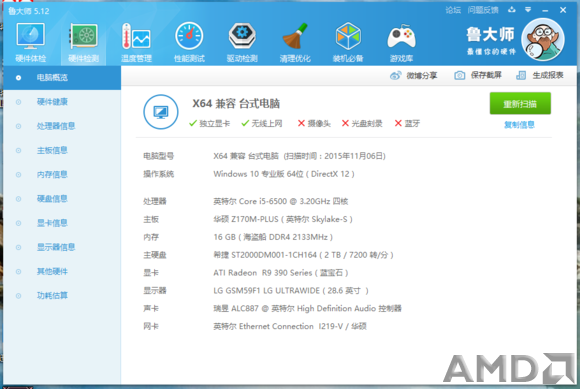Select 电脑概览 in sidebar
Image resolution: width=580 pixels, height=389 pixels.
click(x=62, y=78)
